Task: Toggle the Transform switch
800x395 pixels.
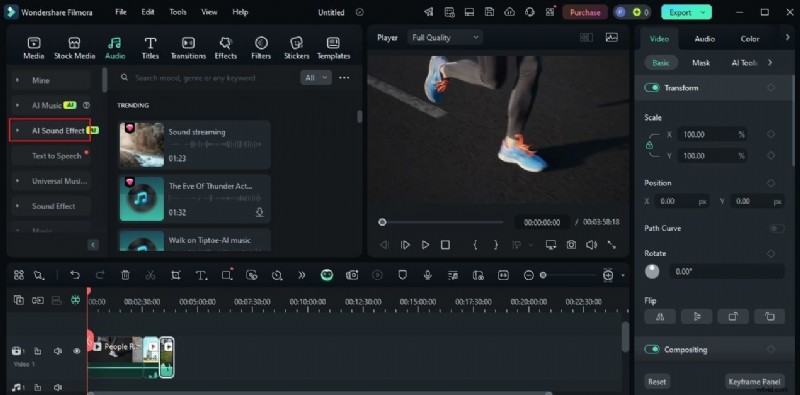Action: (x=652, y=88)
